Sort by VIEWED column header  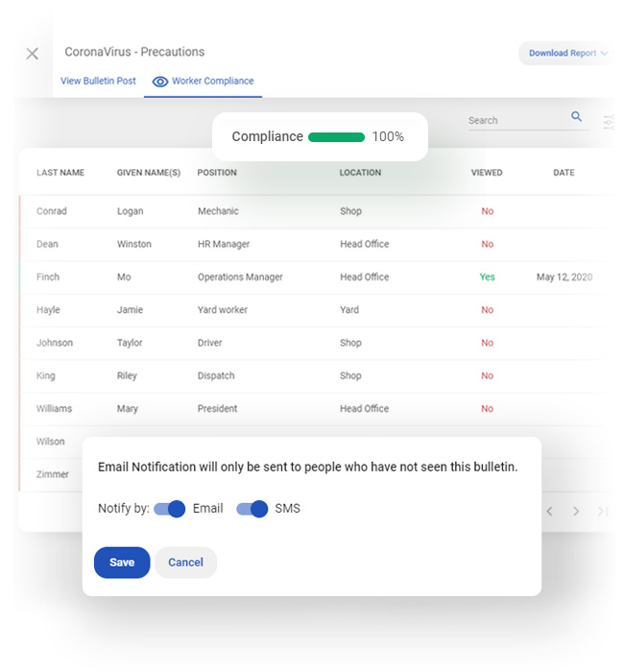click(x=487, y=172)
